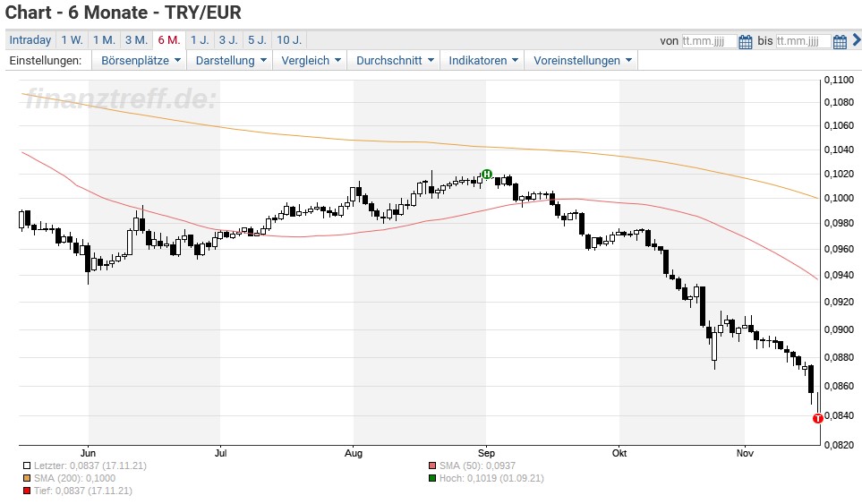Select the 3 J. timeframe tab
The height and width of the screenshot is (504, 862).
228,40
